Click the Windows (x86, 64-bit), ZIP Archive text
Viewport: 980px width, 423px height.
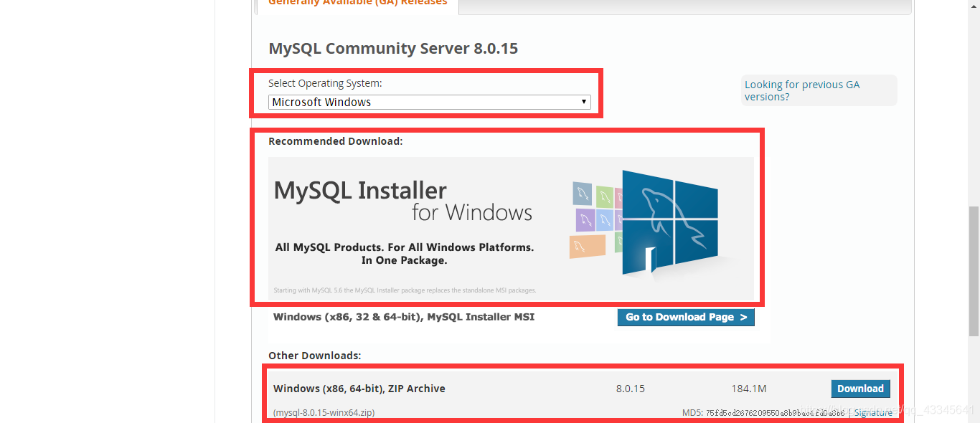359,389
